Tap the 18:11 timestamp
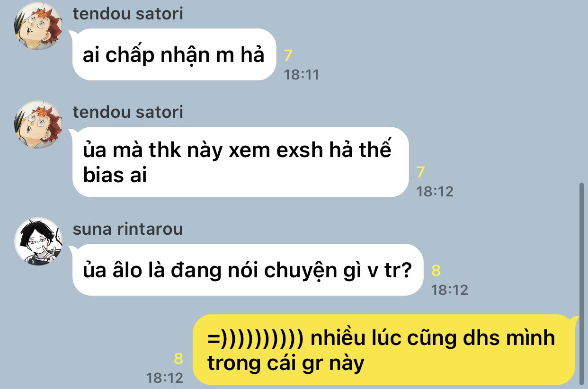Viewport: 588px width, 389px height. [302, 75]
